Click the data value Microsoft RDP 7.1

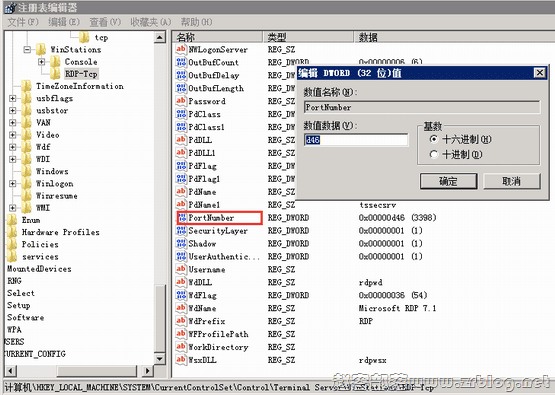397,308
